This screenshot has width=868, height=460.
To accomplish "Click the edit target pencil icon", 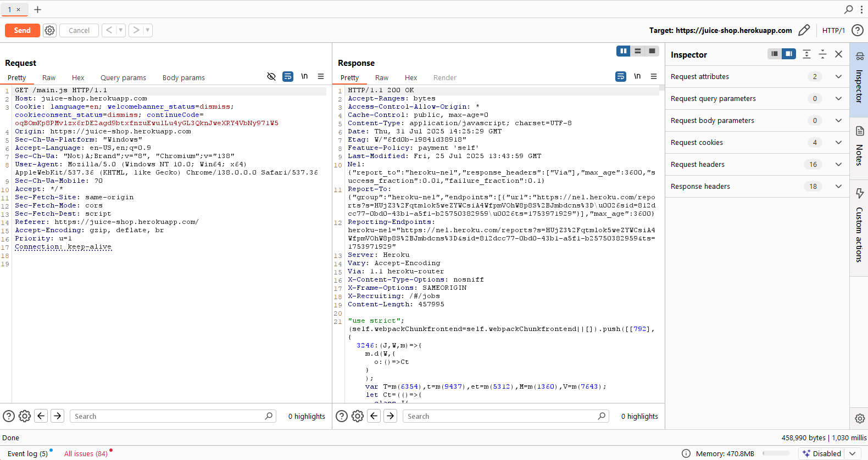I will point(804,30).
